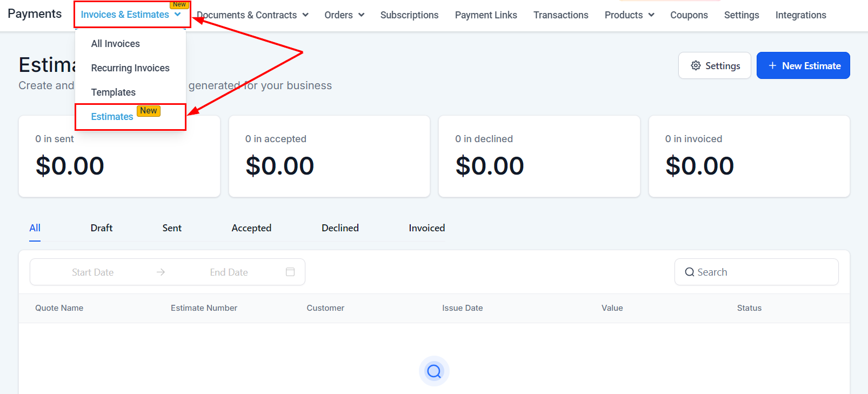868x394 pixels.
Task: Click the calendar icon in date range
Action: click(290, 272)
